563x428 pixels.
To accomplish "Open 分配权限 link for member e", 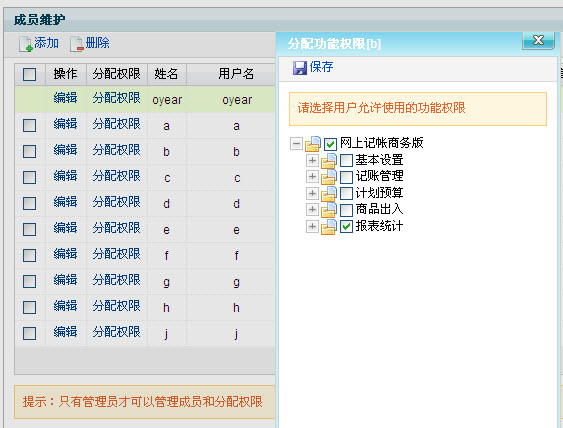I will click(116, 228).
